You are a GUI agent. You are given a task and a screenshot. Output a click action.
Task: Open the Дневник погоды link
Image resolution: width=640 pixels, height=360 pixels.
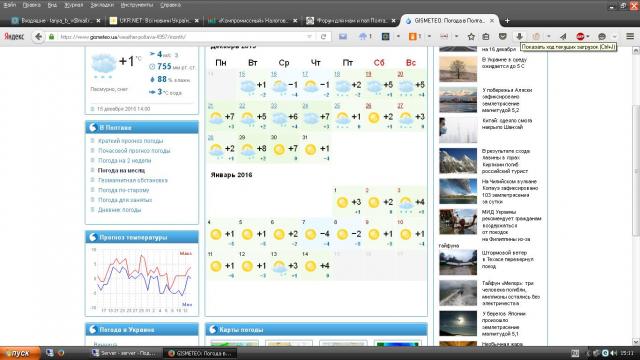119,210
